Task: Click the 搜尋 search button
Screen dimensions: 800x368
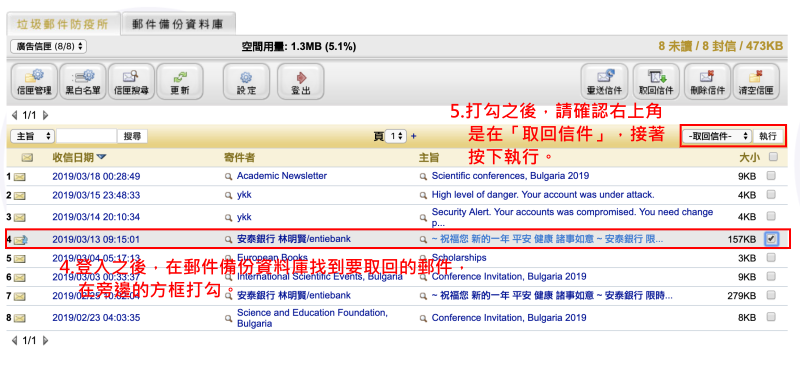Action: [132, 136]
